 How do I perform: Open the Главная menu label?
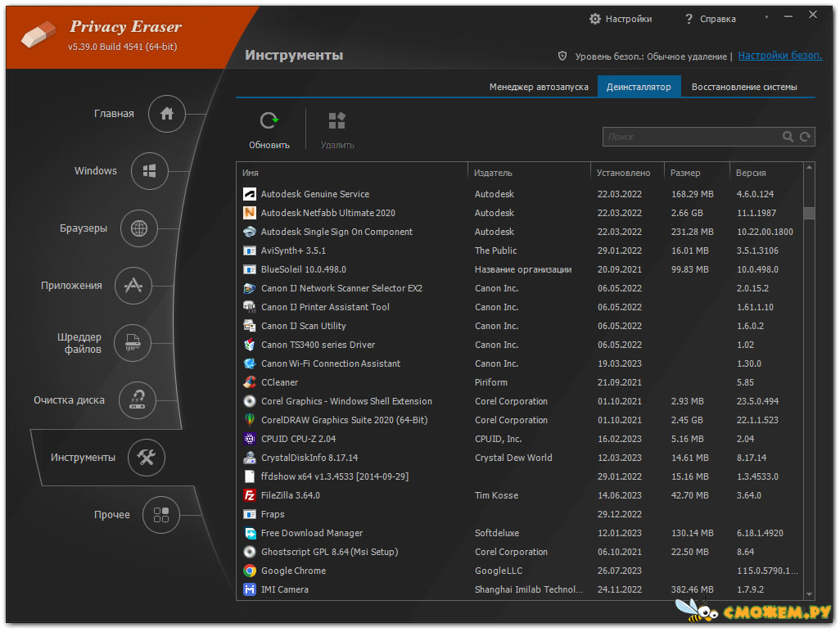point(114,114)
